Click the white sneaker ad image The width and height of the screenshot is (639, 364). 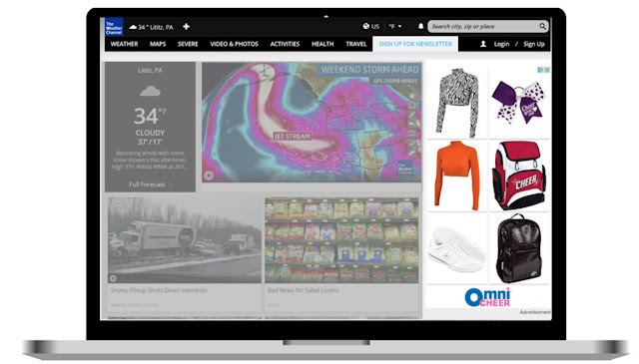pos(456,248)
